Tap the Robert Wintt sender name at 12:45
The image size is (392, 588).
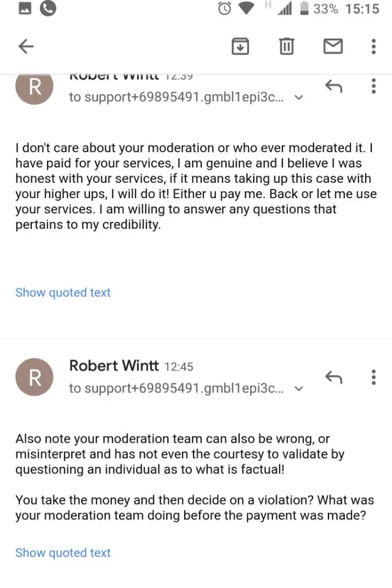[114, 366]
